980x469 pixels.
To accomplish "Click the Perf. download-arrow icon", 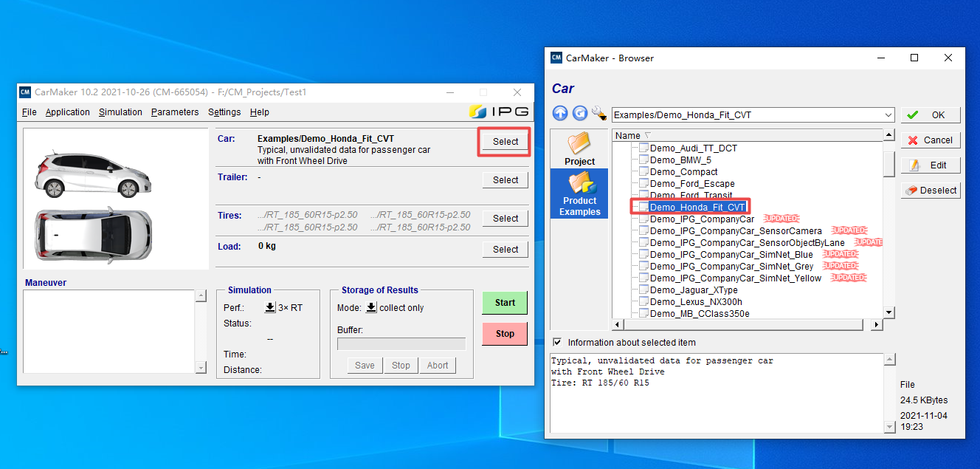I will pyautogui.click(x=270, y=307).
